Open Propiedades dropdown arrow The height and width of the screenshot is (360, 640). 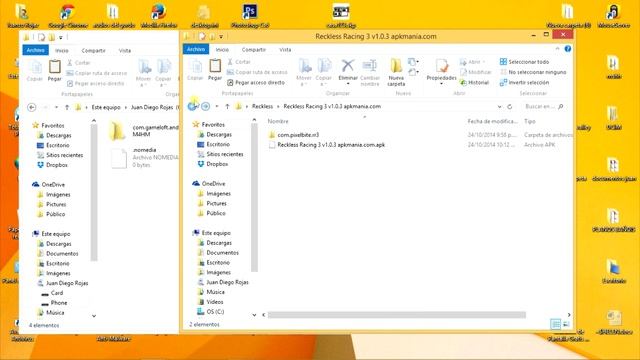point(441,84)
